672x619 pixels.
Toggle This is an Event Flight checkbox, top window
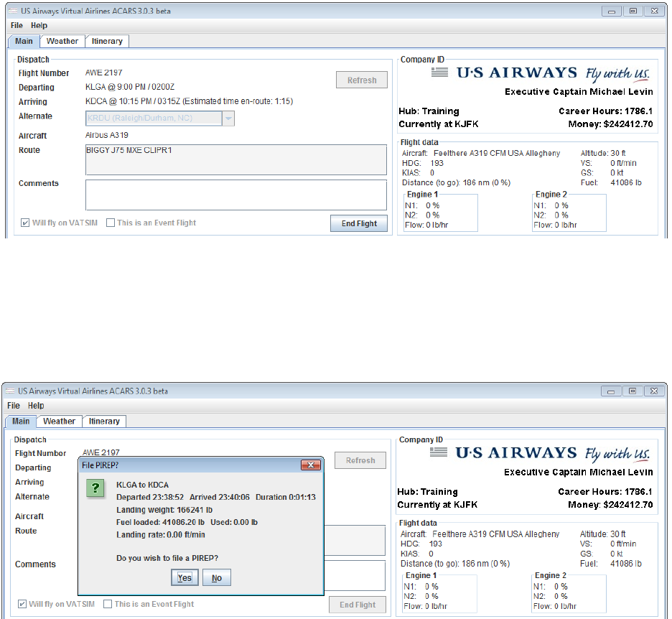point(111,223)
